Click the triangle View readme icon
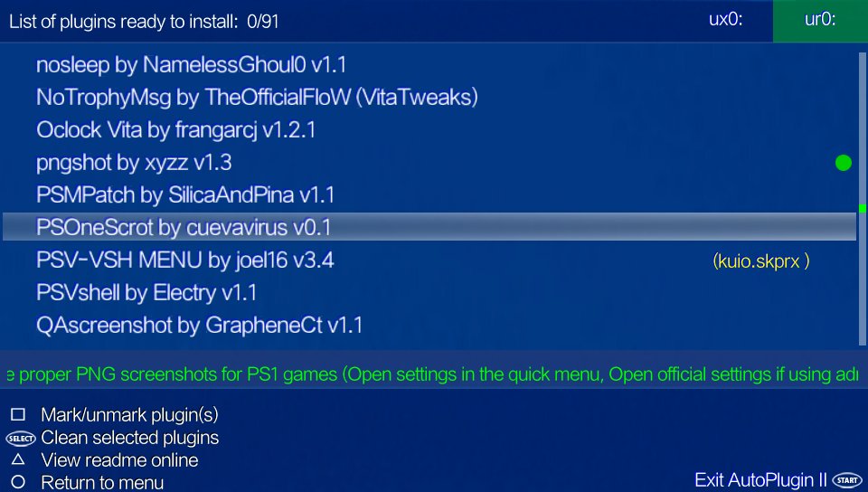 (x=18, y=459)
